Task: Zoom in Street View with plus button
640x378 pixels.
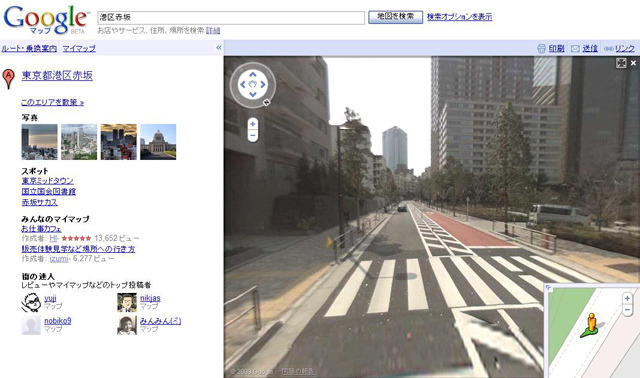Action: (x=253, y=124)
